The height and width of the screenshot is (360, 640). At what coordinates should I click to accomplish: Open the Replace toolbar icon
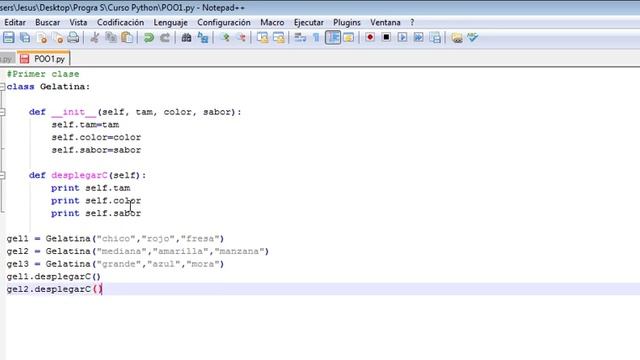203,38
